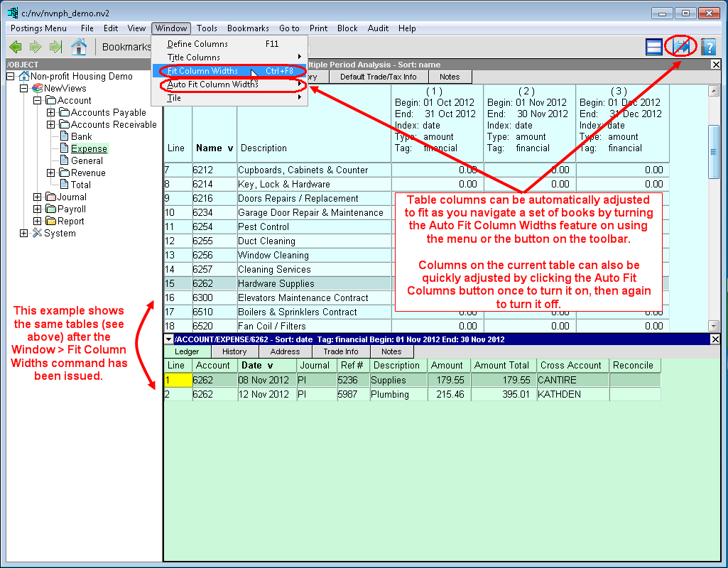
Task: Click the green back arrow button
Action: pyautogui.click(x=16, y=47)
